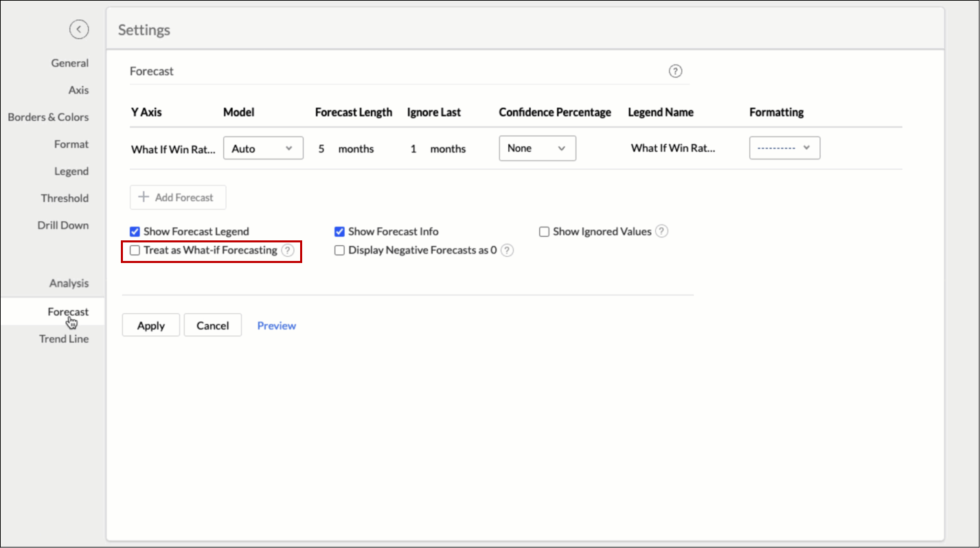Click the Preview link
This screenshot has width=980, height=548.
coord(276,326)
